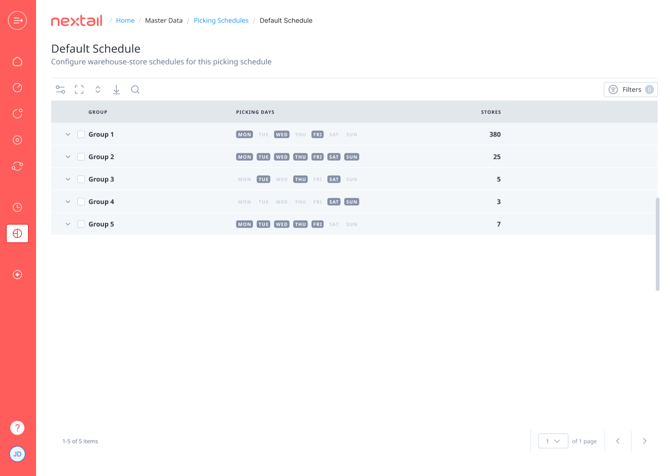Expand the Group 1 row chevron
Screen dimensions: 670x476
(68, 134)
